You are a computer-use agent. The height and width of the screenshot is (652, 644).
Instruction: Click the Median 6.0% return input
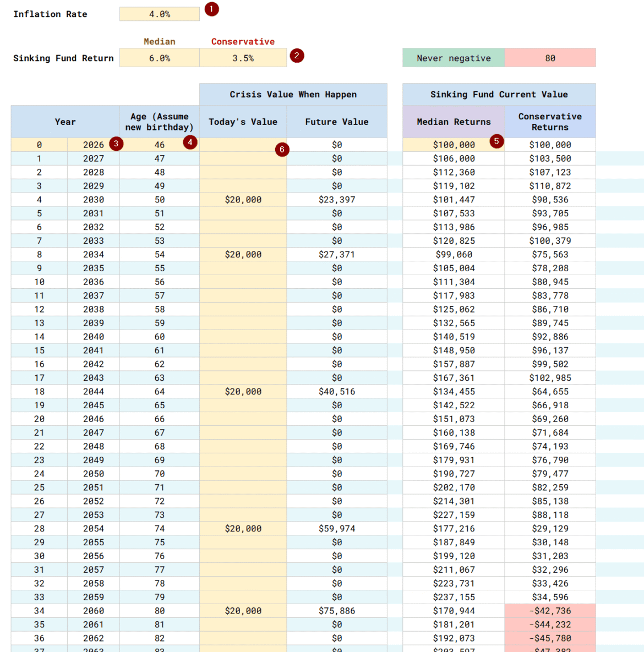pyautogui.click(x=159, y=57)
